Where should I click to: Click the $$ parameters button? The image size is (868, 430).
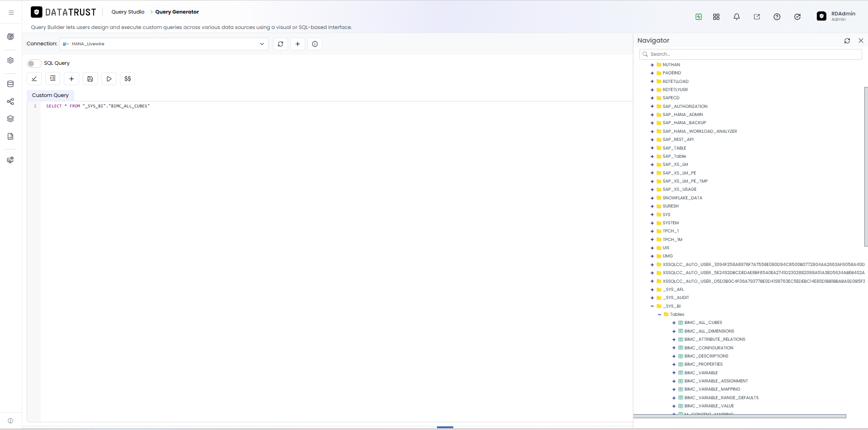[128, 79]
